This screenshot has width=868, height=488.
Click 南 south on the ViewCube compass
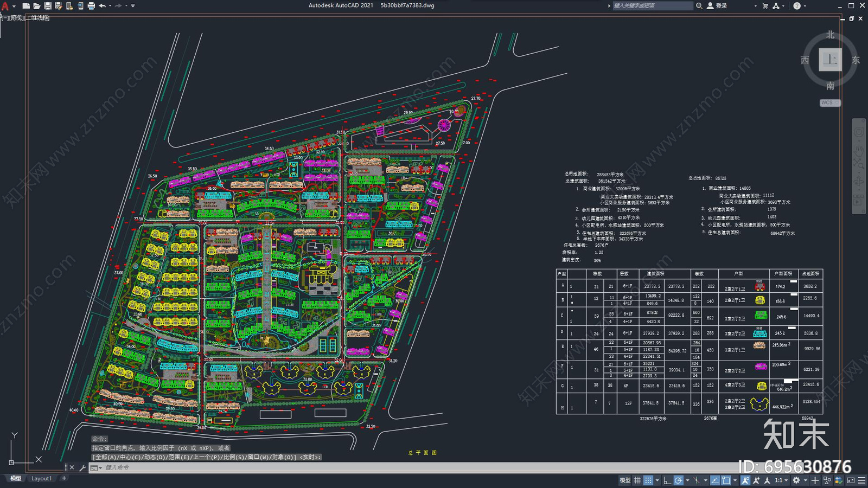[830, 86]
